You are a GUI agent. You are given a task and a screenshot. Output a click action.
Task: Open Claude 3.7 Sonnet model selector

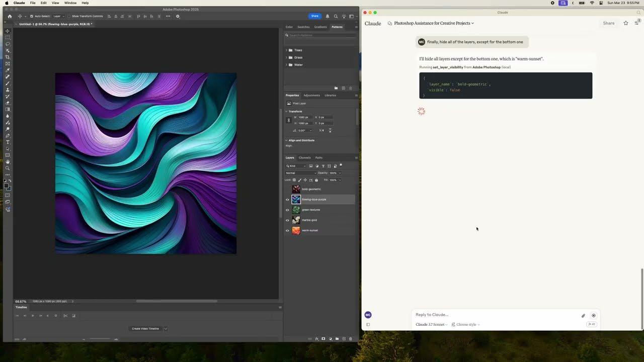coord(432,324)
